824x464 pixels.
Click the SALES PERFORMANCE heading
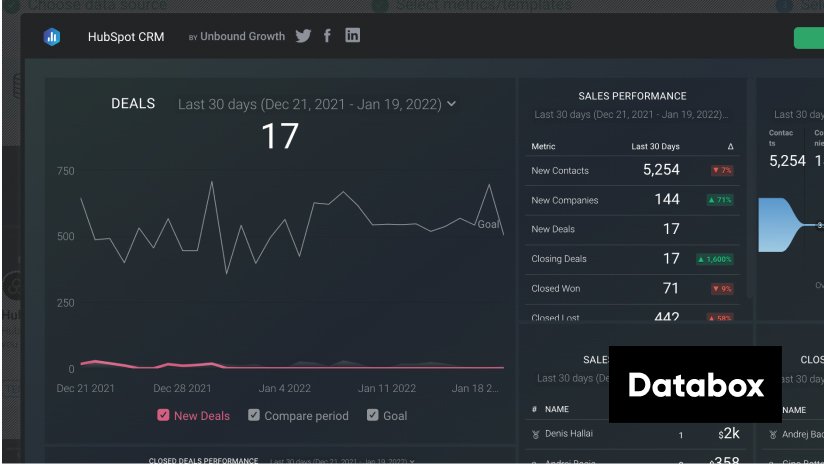[x=632, y=96]
